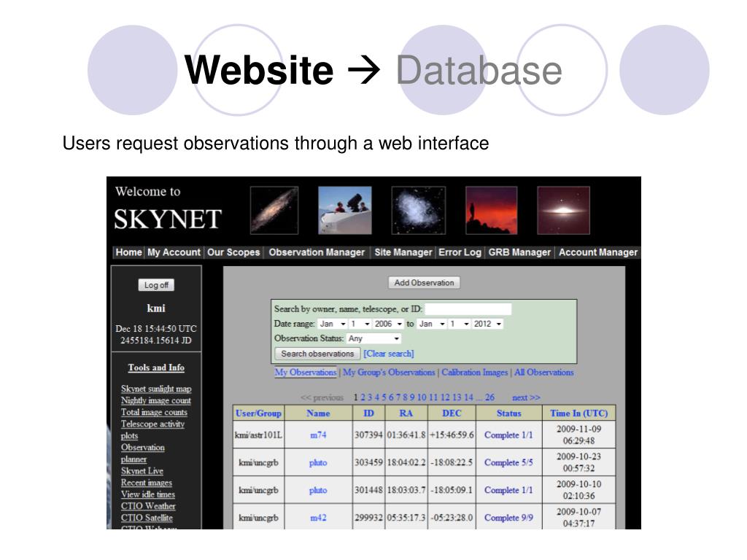Open the Sombrero galaxy thumbnail
This screenshot has width=747, height=560.
[x=564, y=211]
